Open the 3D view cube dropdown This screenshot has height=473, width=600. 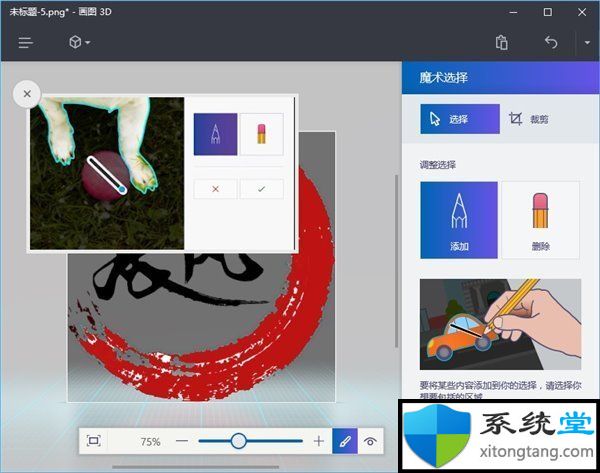pos(79,43)
